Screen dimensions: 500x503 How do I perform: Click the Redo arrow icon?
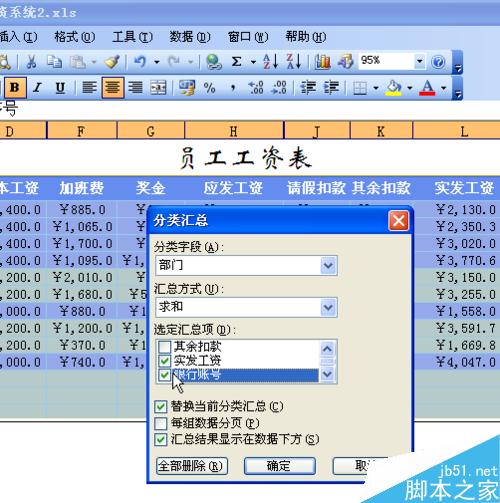174,62
